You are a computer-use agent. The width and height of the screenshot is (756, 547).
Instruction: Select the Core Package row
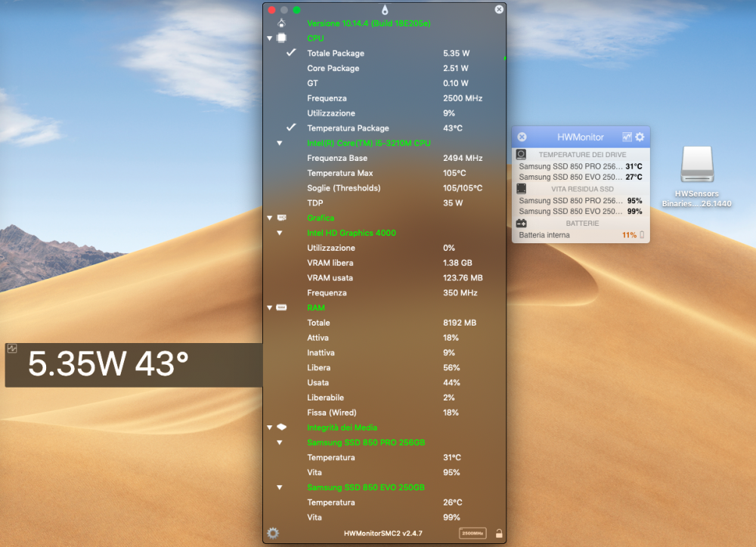coord(384,69)
